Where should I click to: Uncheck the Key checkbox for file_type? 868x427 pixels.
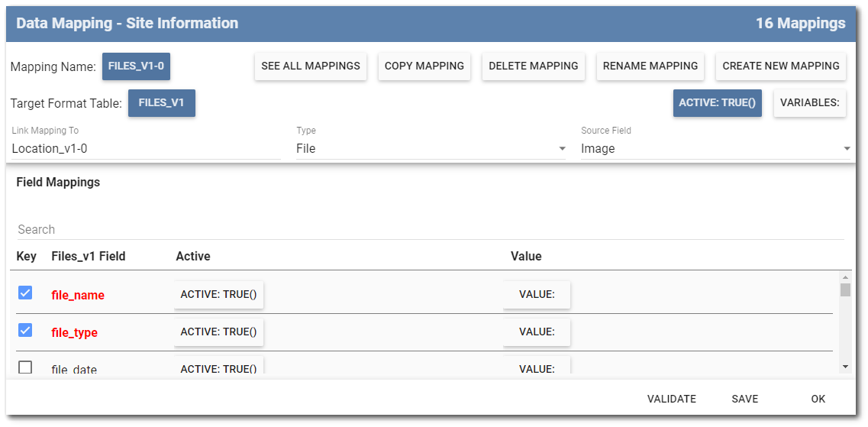pyautogui.click(x=25, y=331)
